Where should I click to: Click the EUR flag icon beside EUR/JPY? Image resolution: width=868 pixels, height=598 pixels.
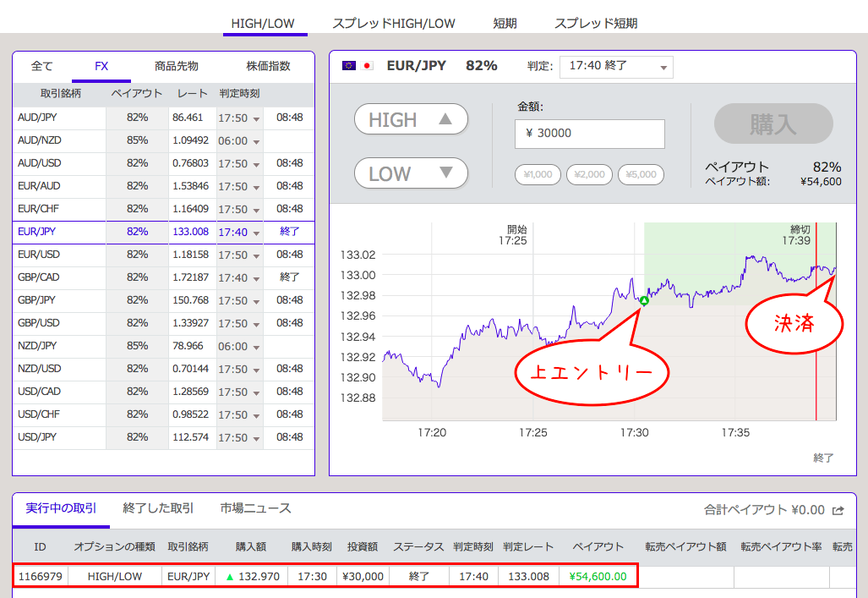click(348, 66)
